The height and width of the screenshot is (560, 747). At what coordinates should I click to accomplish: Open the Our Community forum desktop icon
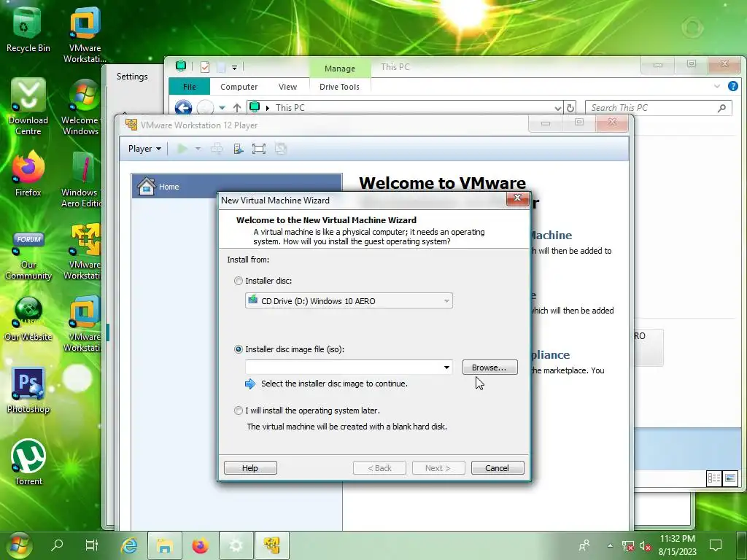28,256
